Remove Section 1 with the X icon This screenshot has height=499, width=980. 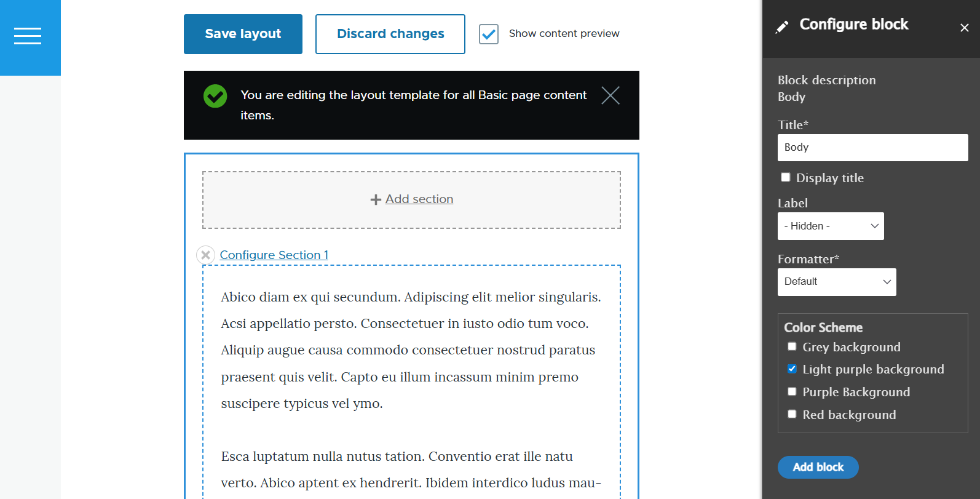(205, 255)
